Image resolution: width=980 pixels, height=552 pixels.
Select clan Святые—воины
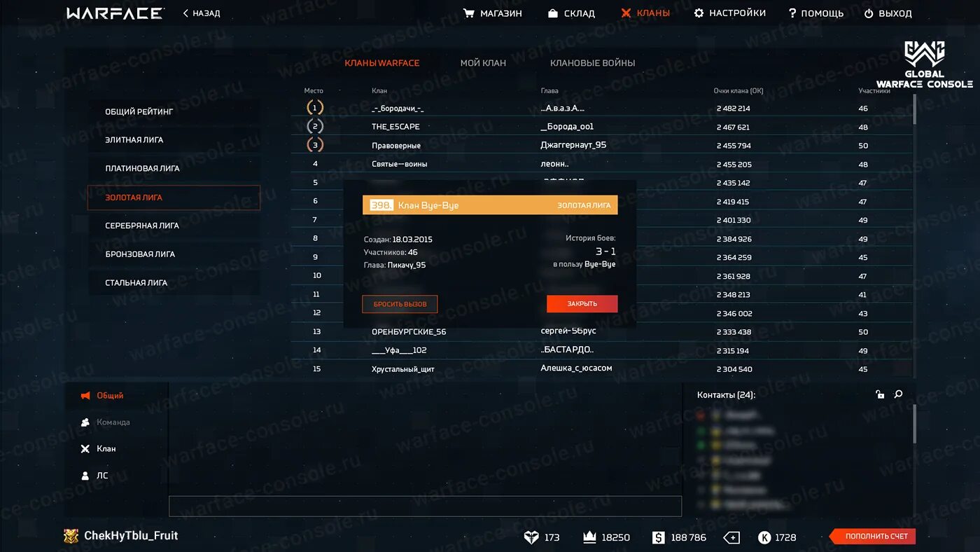[400, 164]
